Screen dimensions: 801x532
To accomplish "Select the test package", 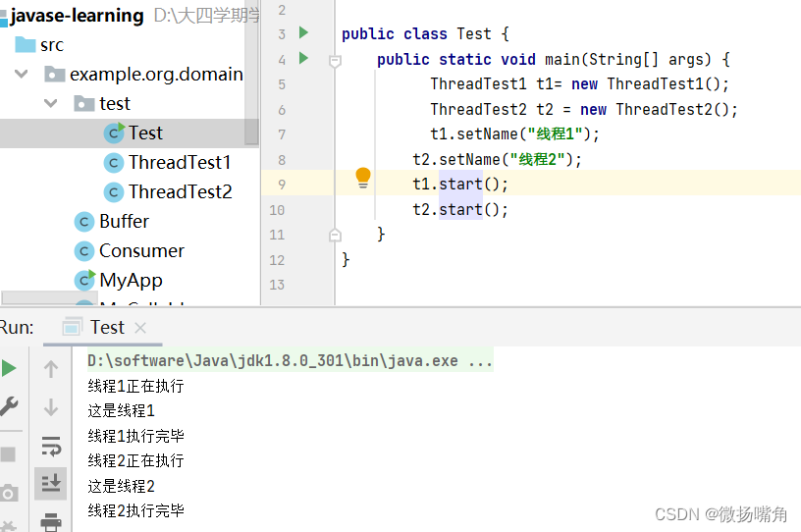I will click(115, 104).
